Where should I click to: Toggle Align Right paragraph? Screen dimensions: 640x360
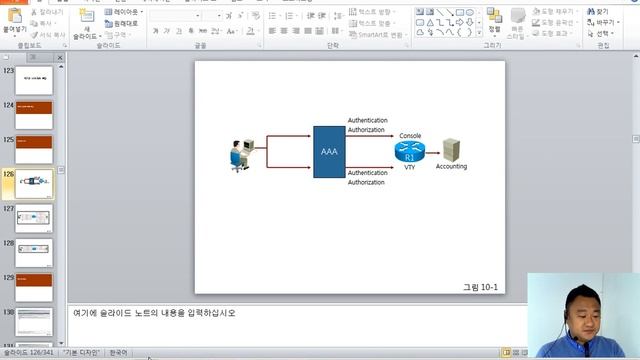[x=296, y=31]
